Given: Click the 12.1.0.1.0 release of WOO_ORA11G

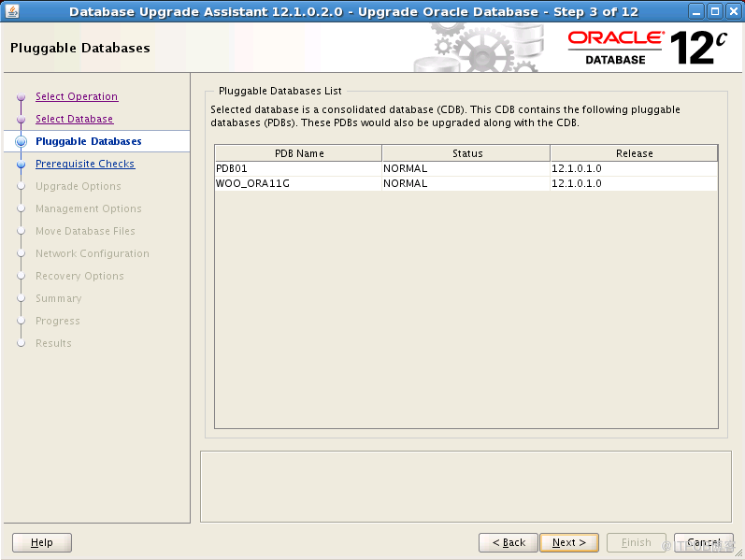Looking at the screenshot, I should (634, 183).
